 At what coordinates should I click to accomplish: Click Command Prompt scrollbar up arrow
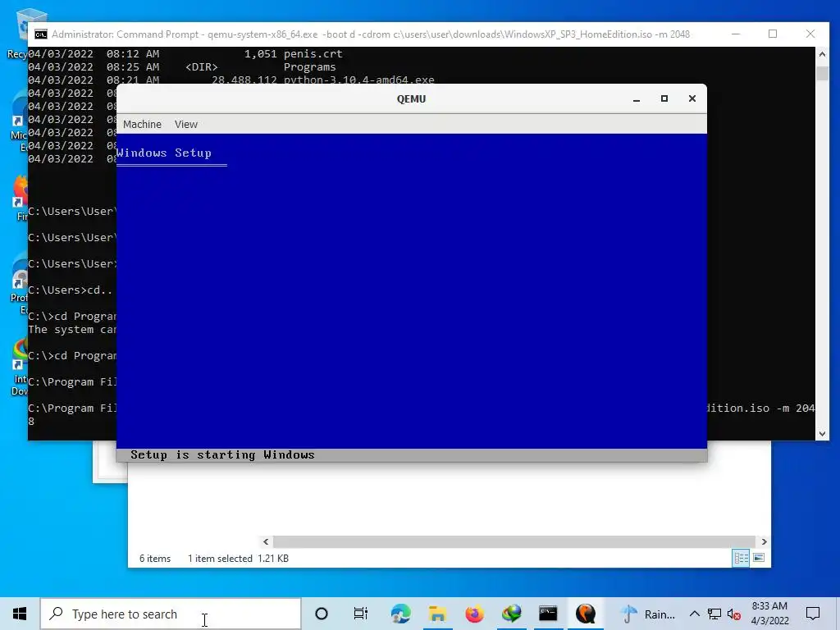pos(822,54)
